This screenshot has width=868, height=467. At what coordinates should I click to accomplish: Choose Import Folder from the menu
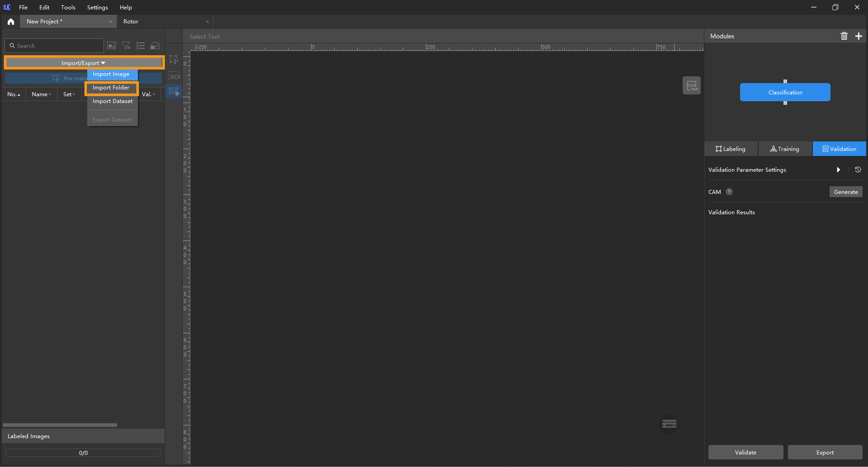(111, 88)
